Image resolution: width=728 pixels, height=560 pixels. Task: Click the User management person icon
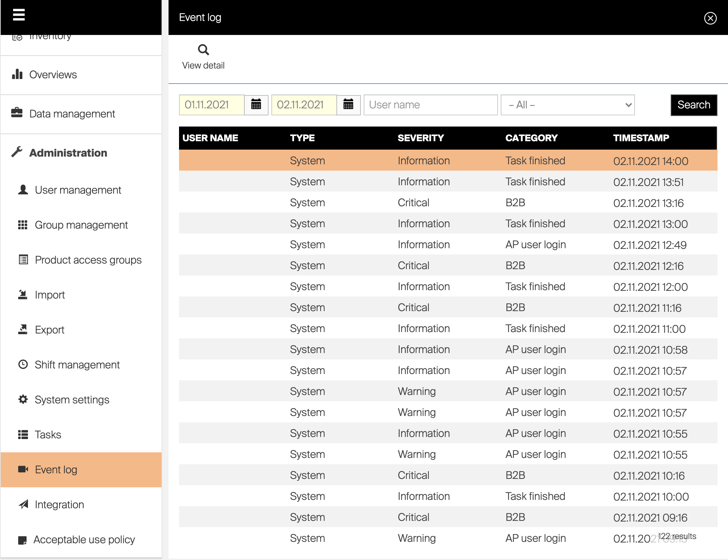click(x=23, y=190)
